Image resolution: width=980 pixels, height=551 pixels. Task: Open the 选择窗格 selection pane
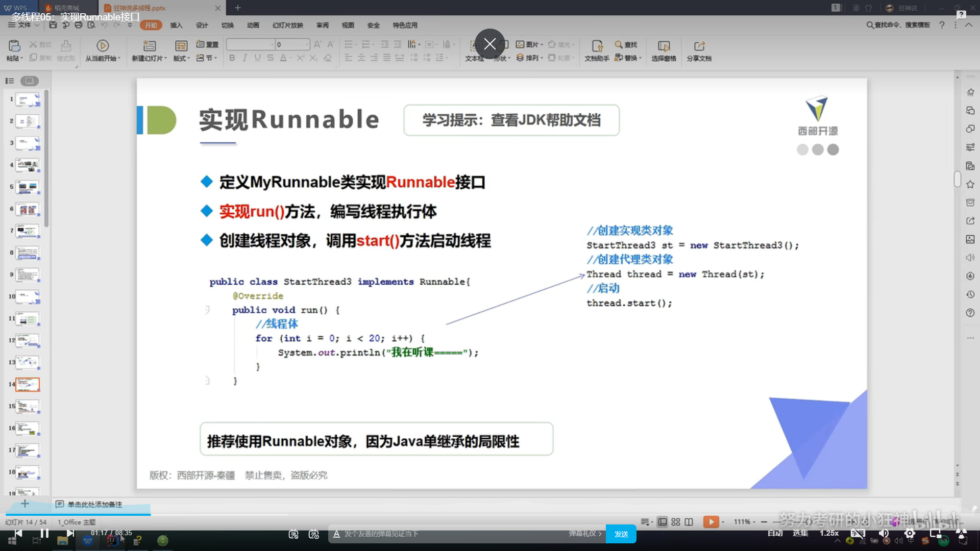tap(663, 51)
